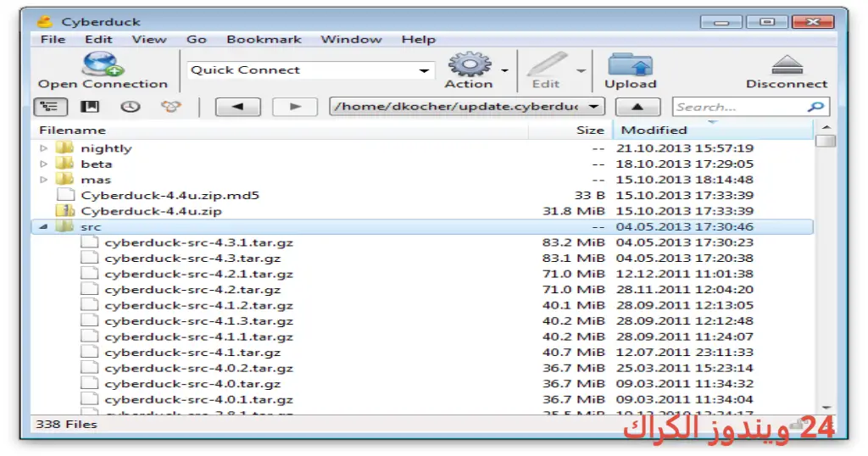Click file icon of cyberduck-src-4.3.1.tar.gz
868x456 pixels.
click(89, 242)
